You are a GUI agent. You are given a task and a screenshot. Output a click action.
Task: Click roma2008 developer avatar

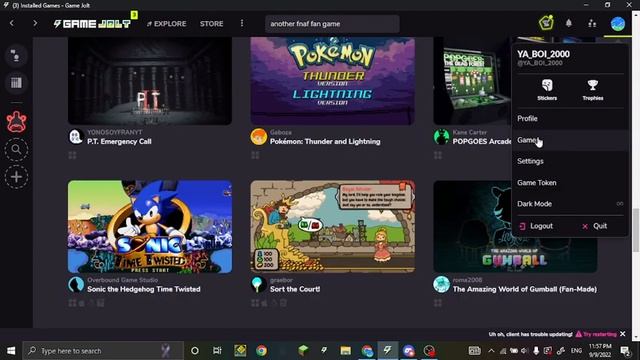click(x=441, y=284)
